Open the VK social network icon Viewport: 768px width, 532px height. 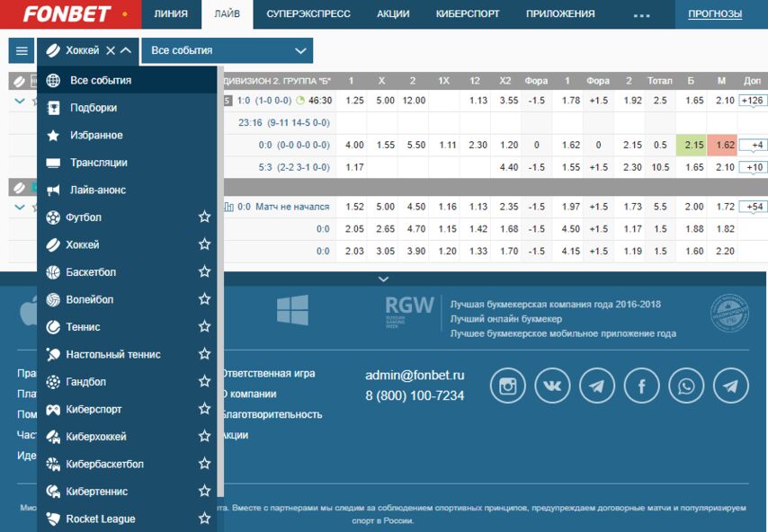pyautogui.click(x=552, y=386)
